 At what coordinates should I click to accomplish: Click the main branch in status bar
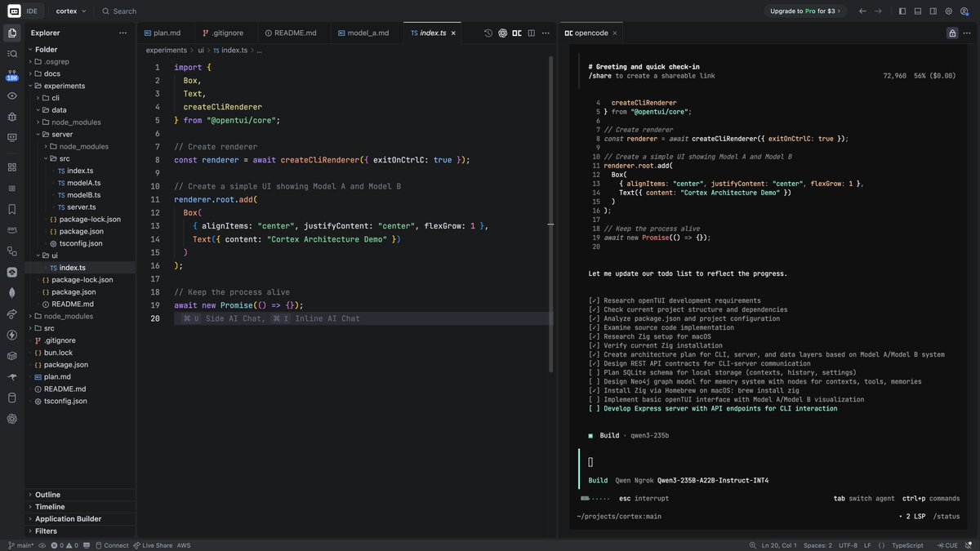coord(20,545)
